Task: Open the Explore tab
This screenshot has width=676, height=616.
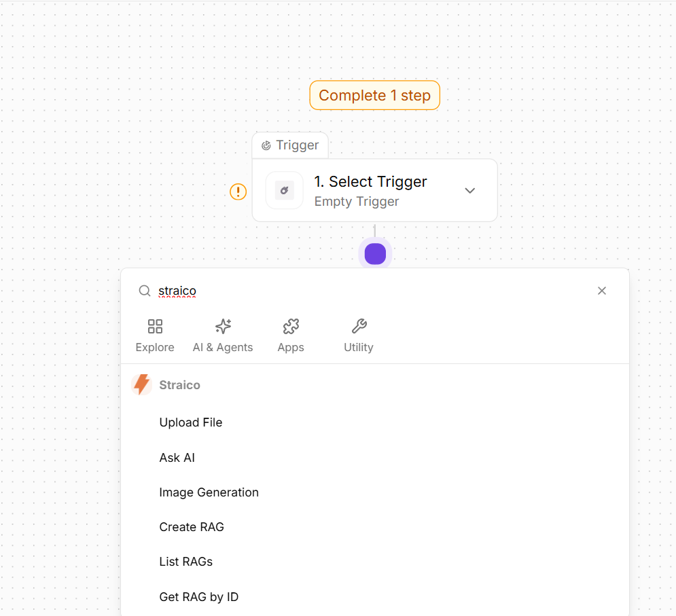Action: 155,336
